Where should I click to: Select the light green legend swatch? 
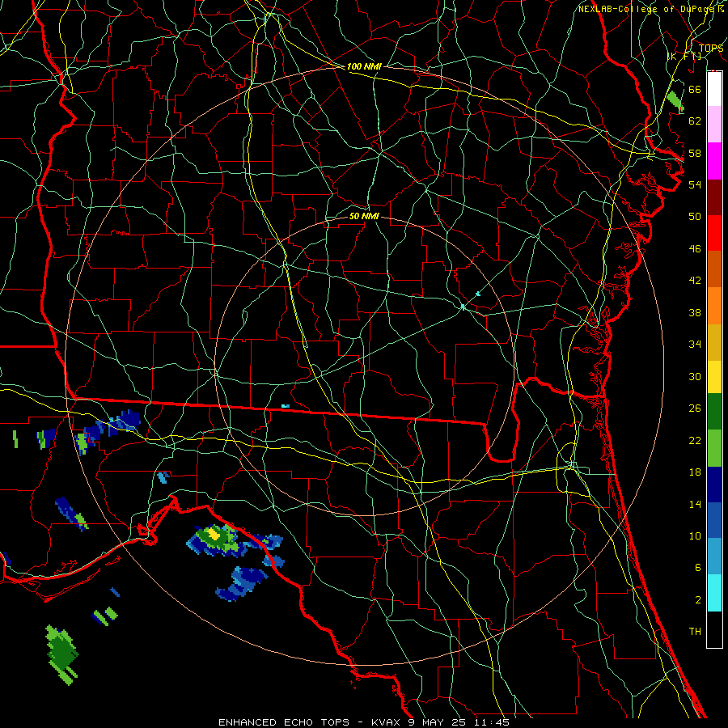pyautogui.click(x=714, y=448)
